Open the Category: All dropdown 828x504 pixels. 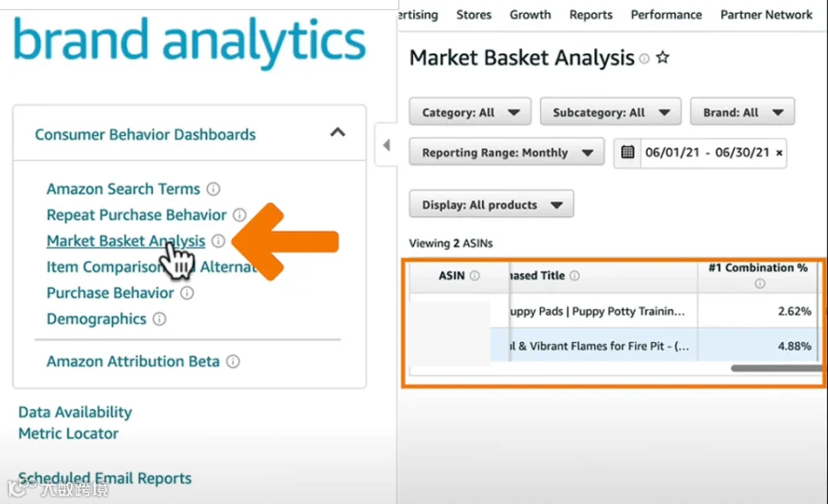[x=470, y=112]
